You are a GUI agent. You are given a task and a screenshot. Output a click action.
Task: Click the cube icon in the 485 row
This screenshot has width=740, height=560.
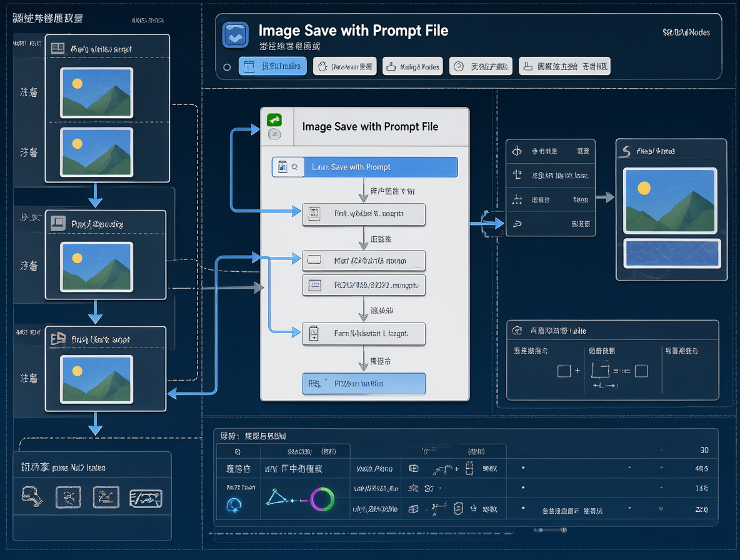(x=413, y=469)
